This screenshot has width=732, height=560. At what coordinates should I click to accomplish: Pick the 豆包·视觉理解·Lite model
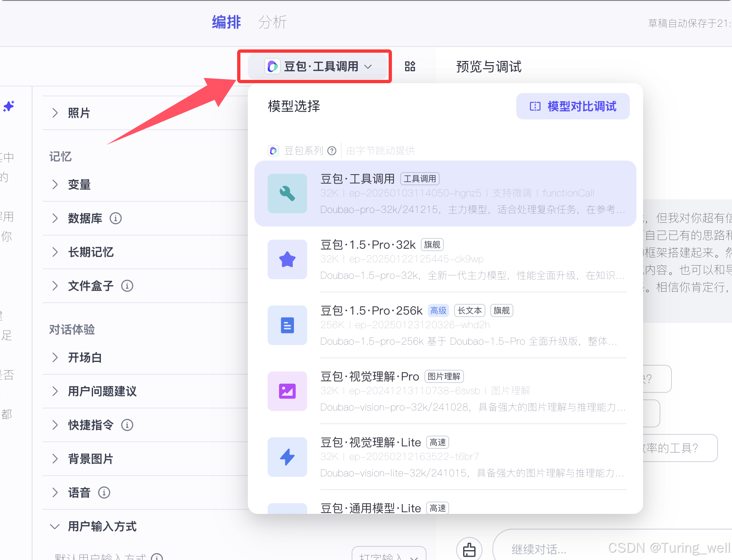coord(445,457)
